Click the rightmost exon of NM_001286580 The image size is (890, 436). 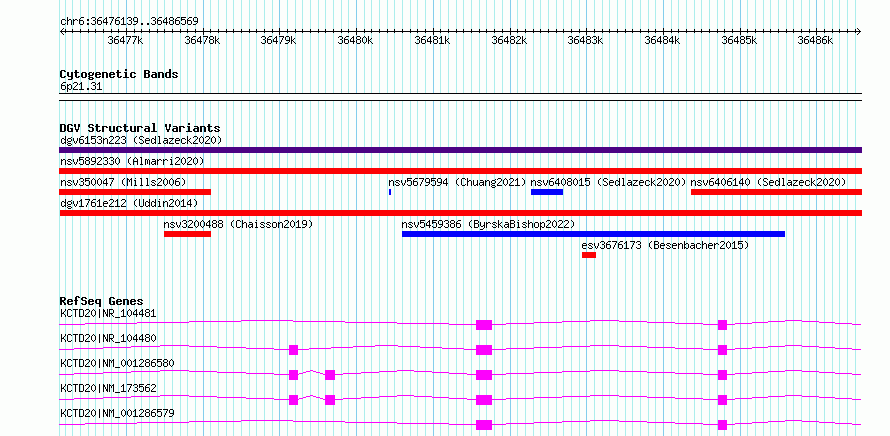pyautogui.click(x=722, y=375)
